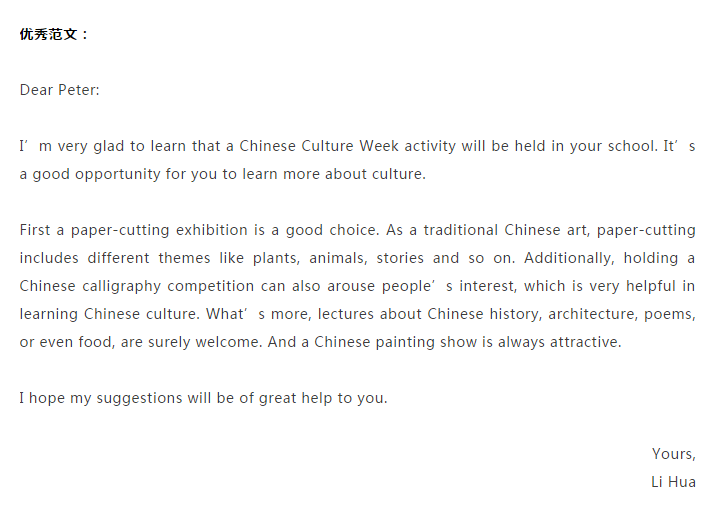Click the closing word 'Yours,'
719x506 pixels.
click(673, 454)
